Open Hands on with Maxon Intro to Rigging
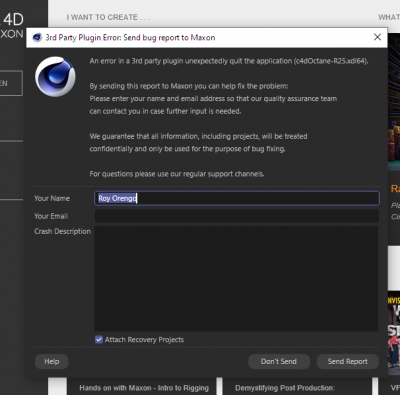400x395 pixels. (x=144, y=388)
